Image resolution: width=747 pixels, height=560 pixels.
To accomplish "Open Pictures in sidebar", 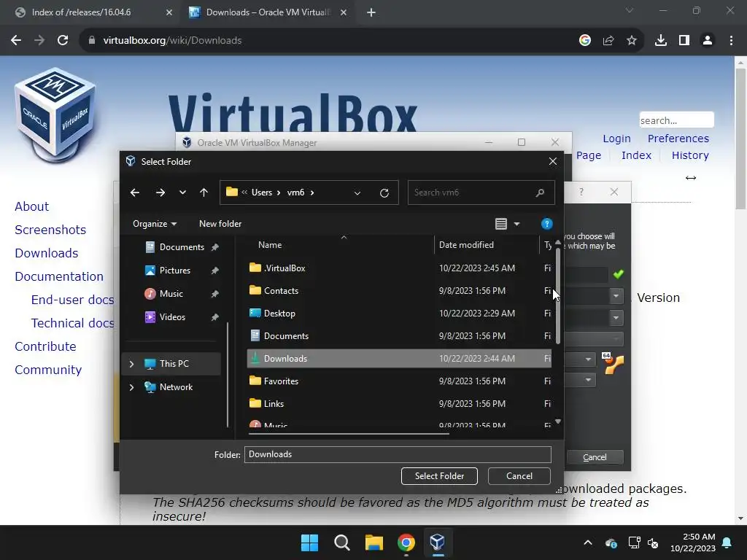I will [x=175, y=271].
